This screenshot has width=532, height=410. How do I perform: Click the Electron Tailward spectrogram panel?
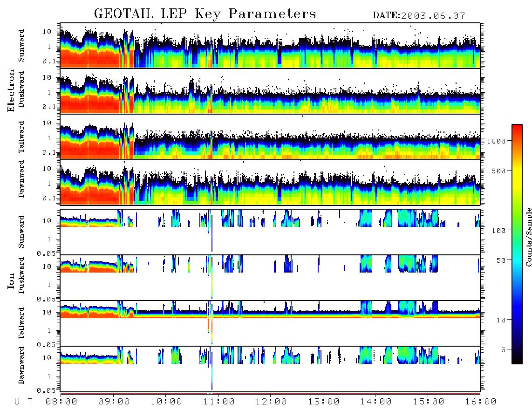click(x=270, y=137)
